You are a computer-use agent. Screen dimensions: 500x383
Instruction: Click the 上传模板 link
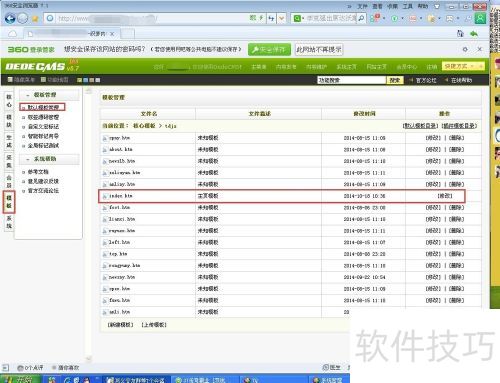click(154, 324)
